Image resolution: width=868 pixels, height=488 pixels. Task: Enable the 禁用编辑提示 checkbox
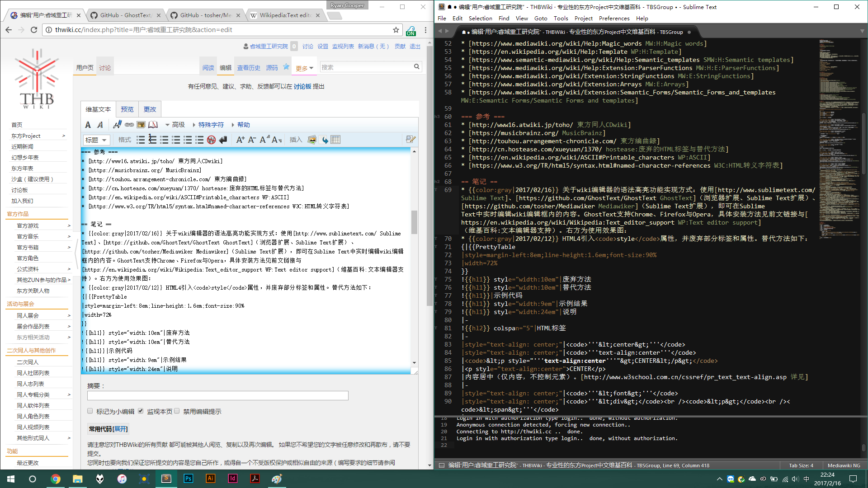click(x=177, y=411)
